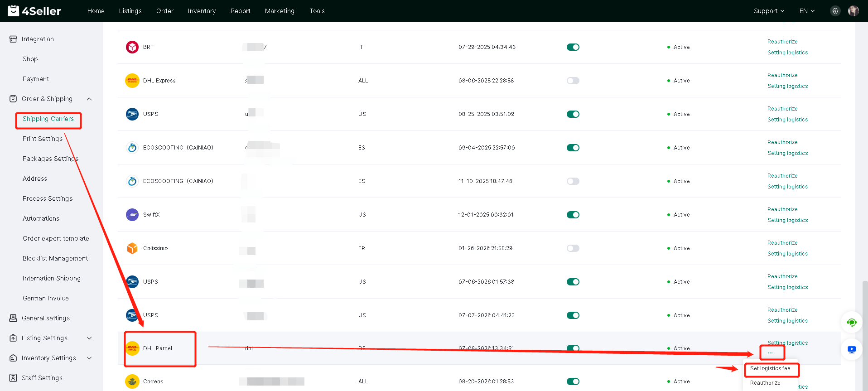Viewport: 868px width, 391px height.
Task: Go to the Home menu
Action: [96, 11]
